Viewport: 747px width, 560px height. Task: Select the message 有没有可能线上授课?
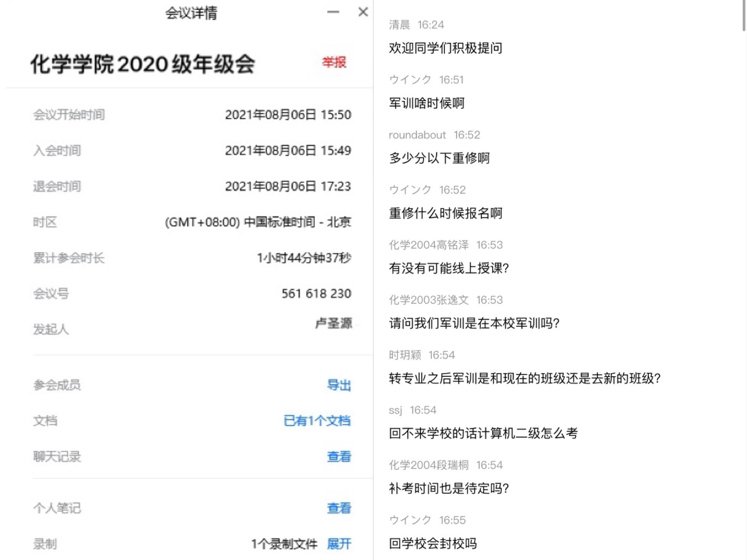[x=449, y=268]
